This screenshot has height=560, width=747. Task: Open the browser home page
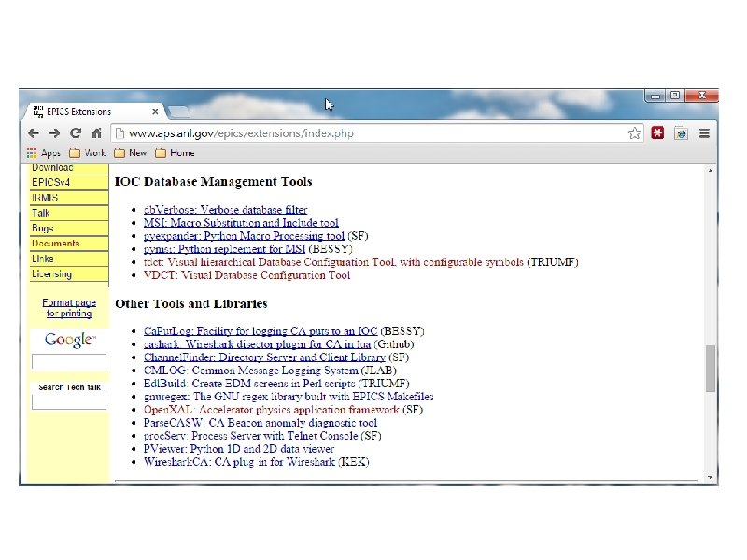(x=97, y=133)
